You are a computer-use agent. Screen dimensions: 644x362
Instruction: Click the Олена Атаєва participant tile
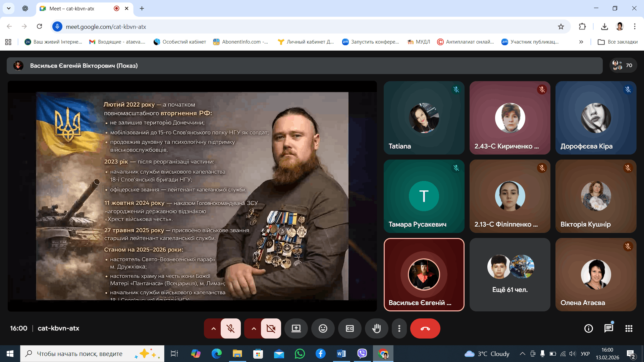pyautogui.click(x=596, y=275)
